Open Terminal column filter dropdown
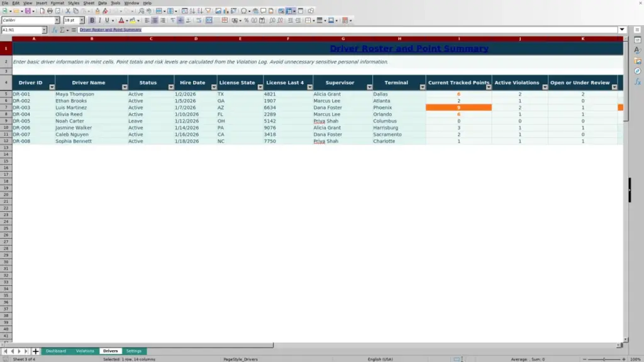Image resolution: width=644 pixels, height=362 pixels. tap(422, 87)
